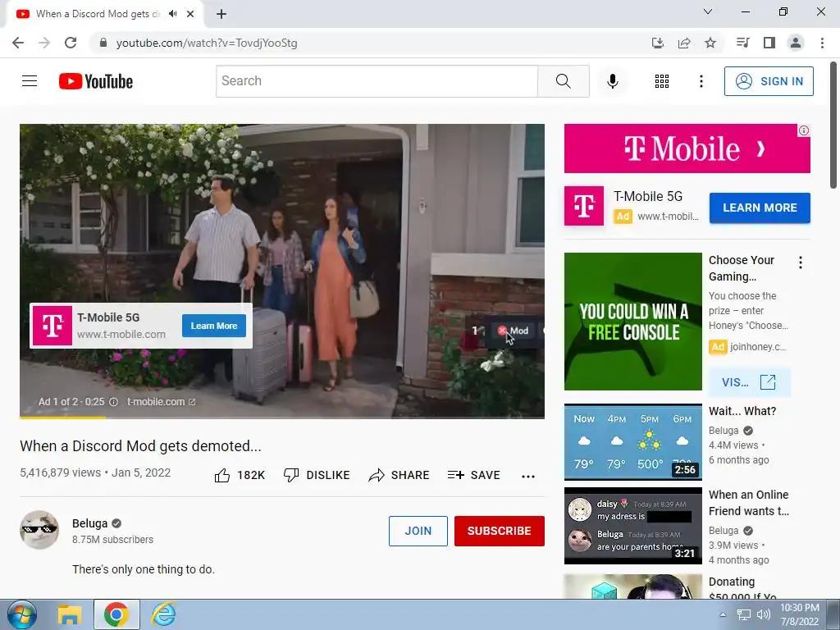Open the Windows Start menu
This screenshot has height=630, width=840.
click(x=21, y=614)
